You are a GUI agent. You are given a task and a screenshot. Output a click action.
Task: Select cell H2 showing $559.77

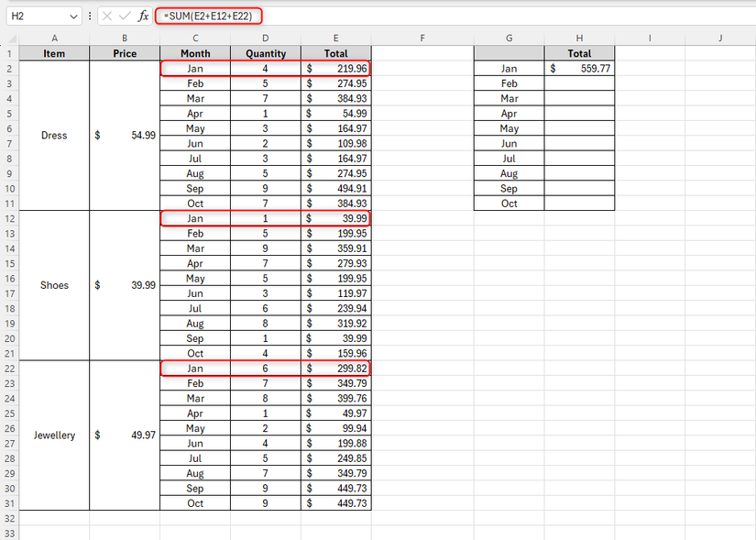click(579, 68)
